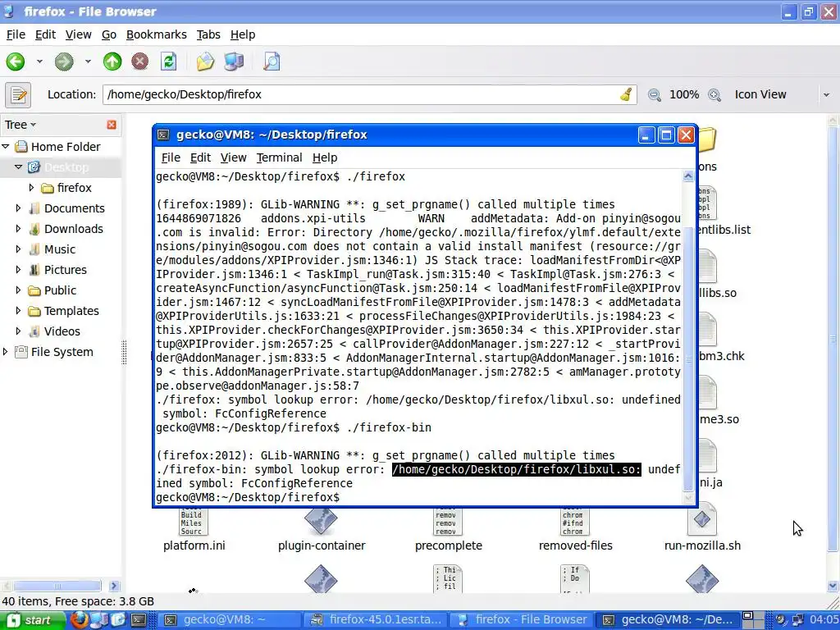Select Templates folder in tree
This screenshot has width=840, height=630.
coord(71,311)
